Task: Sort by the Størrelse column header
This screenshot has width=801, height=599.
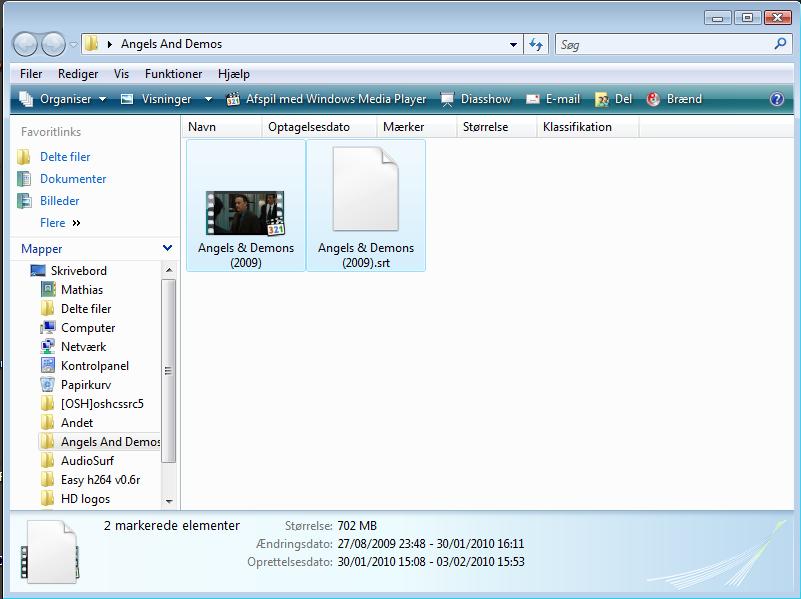Action: pyautogui.click(x=497, y=127)
